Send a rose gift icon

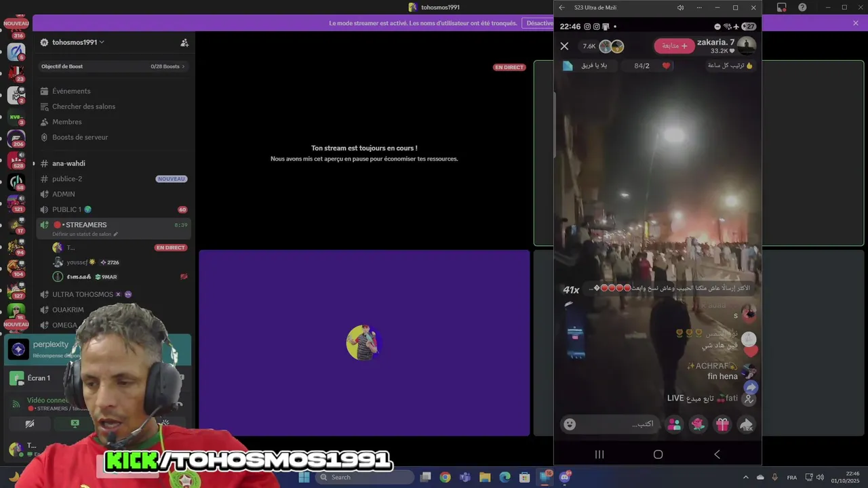click(x=698, y=424)
